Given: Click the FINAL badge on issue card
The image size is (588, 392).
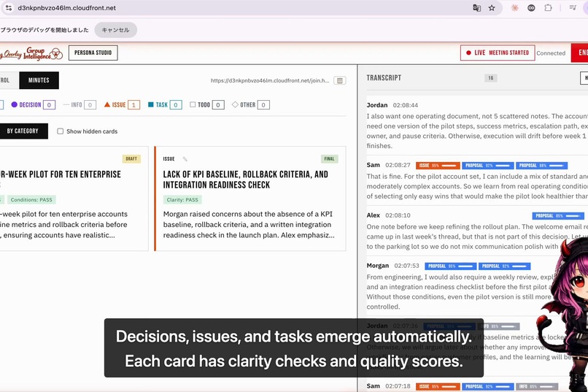Looking at the screenshot, I should pyautogui.click(x=329, y=158).
